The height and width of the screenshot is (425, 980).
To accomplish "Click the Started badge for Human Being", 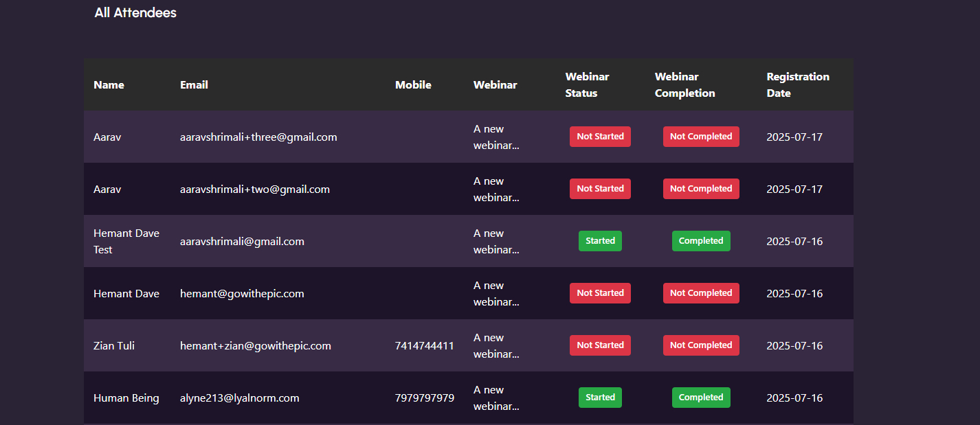I will point(600,398).
